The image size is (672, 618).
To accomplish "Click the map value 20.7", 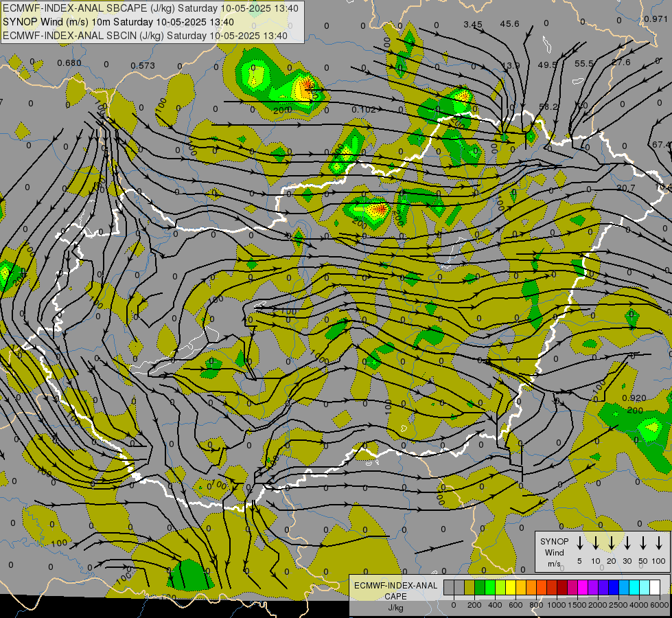I will 626,188.
